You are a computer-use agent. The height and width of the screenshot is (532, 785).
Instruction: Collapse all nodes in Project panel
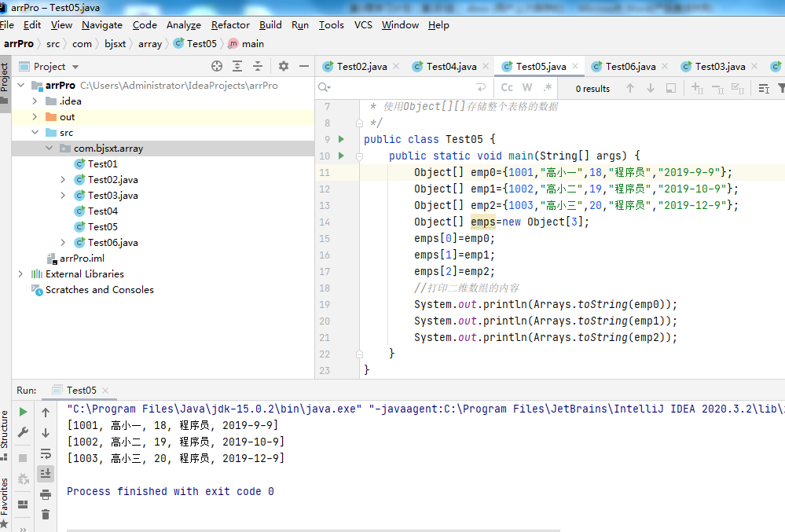258,66
